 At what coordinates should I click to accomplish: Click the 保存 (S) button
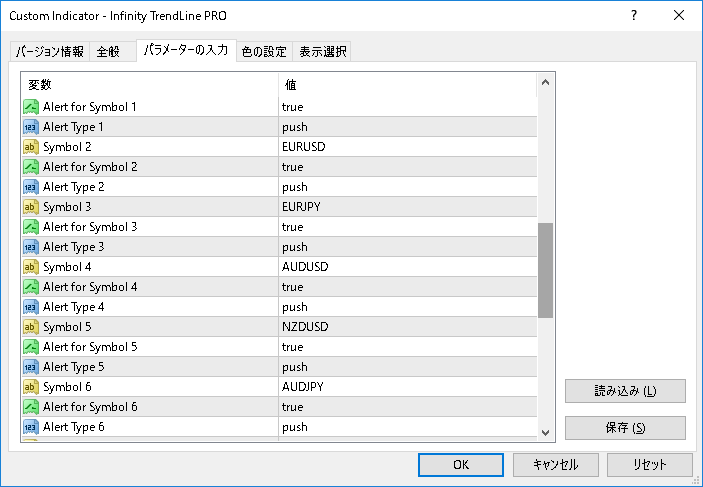tap(625, 428)
